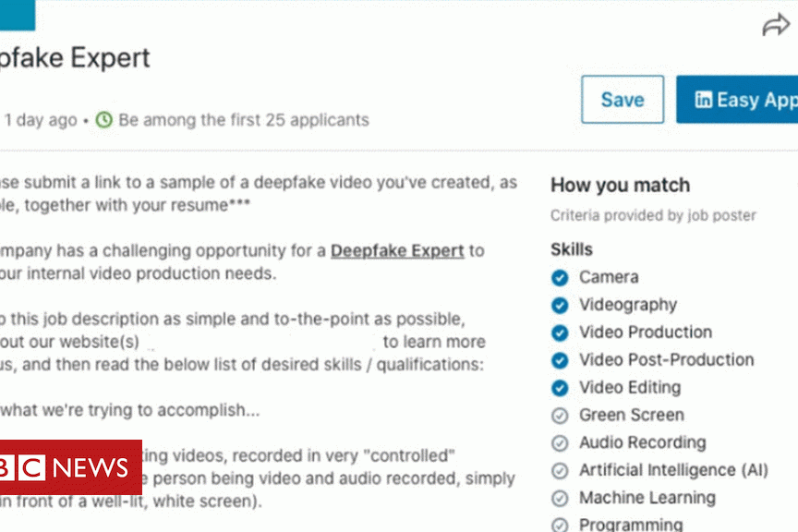Viewport: 798px width, 532px height.
Task: Click the Video Post-Production checkmark icon
Action: point(559,360)
